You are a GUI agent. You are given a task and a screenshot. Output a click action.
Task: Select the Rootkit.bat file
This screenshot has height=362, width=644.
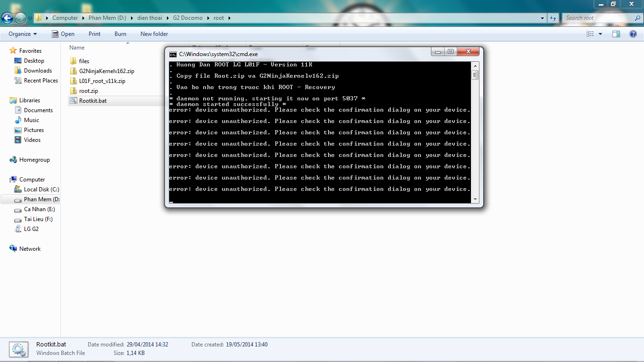92,101
